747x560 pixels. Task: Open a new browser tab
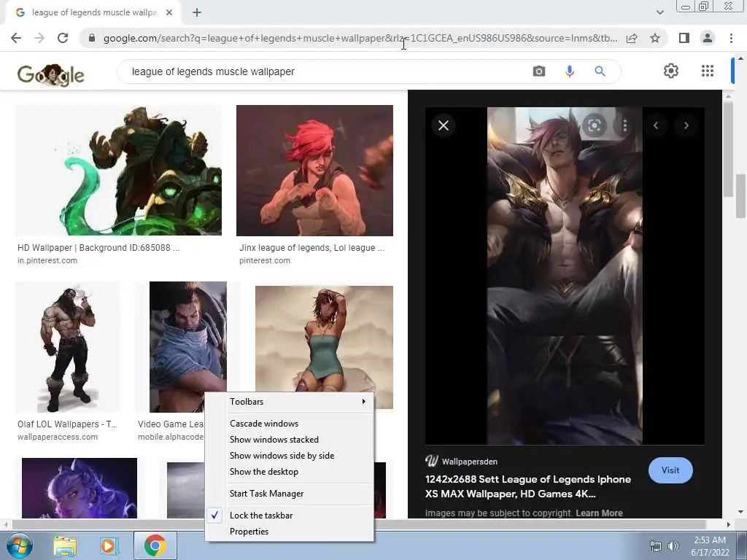click(197, 12)
